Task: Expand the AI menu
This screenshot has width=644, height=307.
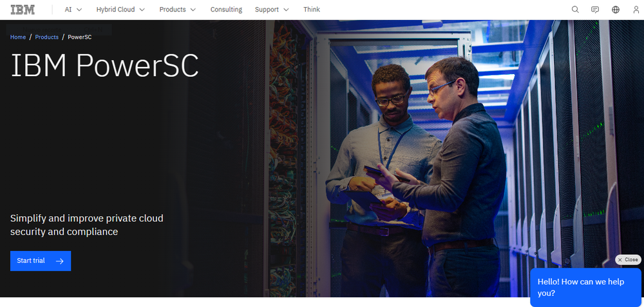Action: click(x=73, y=10)
